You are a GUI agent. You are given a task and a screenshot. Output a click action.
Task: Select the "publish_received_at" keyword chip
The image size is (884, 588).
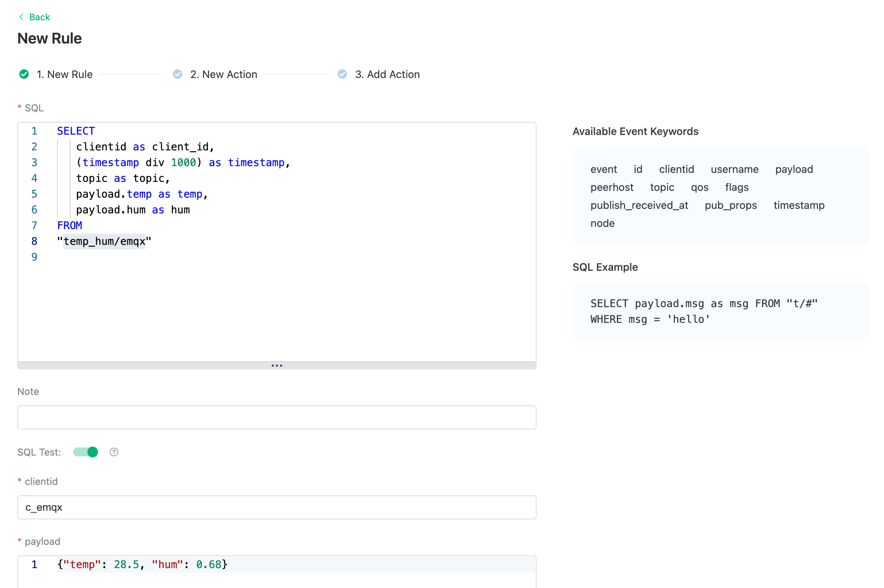[639, 205]
